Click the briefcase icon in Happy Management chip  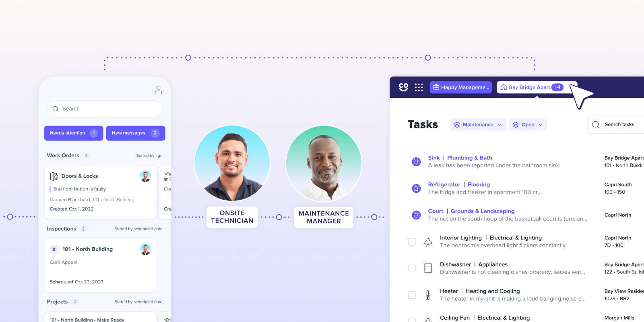pos(436,87)
